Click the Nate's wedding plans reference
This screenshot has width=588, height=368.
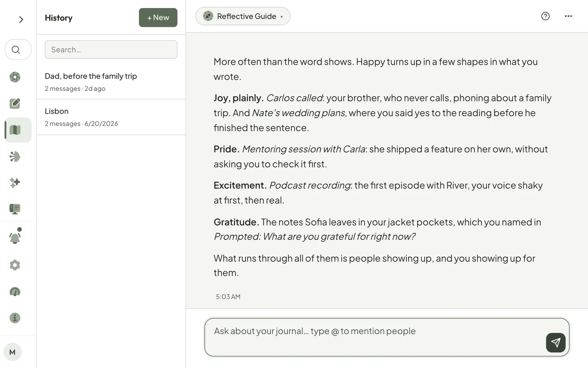click(299, 113)
